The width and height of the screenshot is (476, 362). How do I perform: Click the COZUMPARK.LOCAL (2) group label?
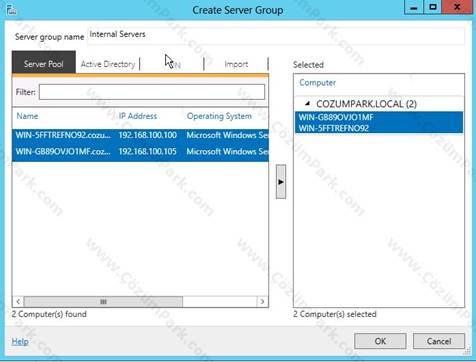366,104
